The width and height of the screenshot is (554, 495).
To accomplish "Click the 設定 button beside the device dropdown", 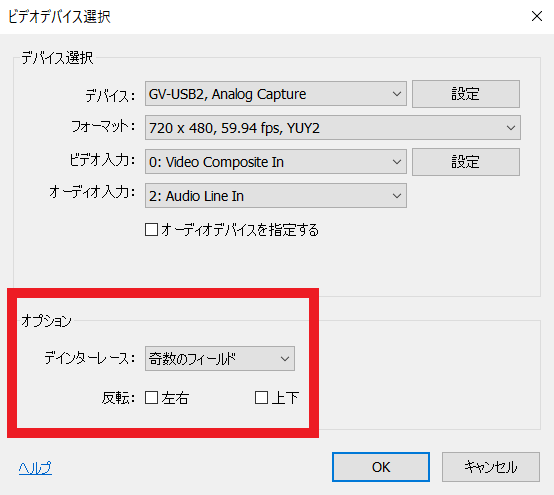I will point(466,94).
